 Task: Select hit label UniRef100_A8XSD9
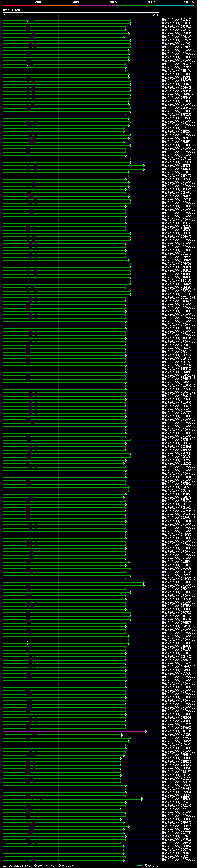click(x=177, y=118)
